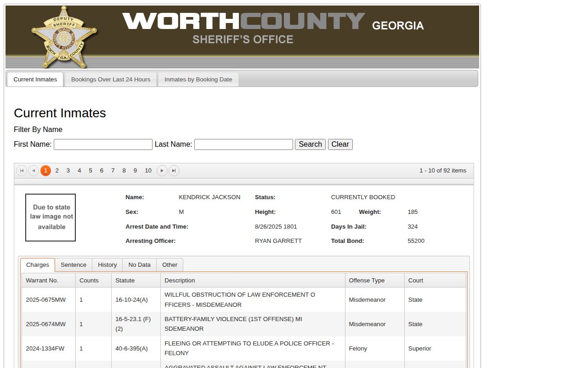This screenshot has height=368, width=588.
Task: Select page 8 in pager
Action: pos(124,171)
